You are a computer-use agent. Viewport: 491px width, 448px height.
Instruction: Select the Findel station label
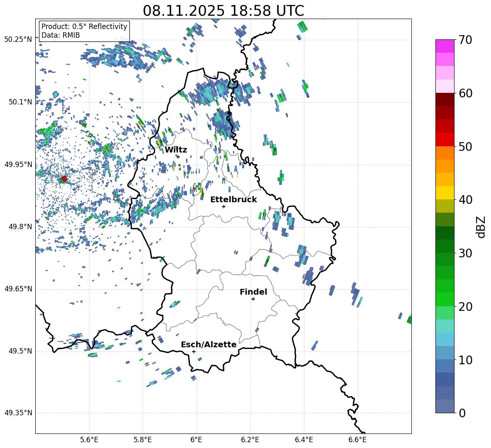(x=253, y=292)
